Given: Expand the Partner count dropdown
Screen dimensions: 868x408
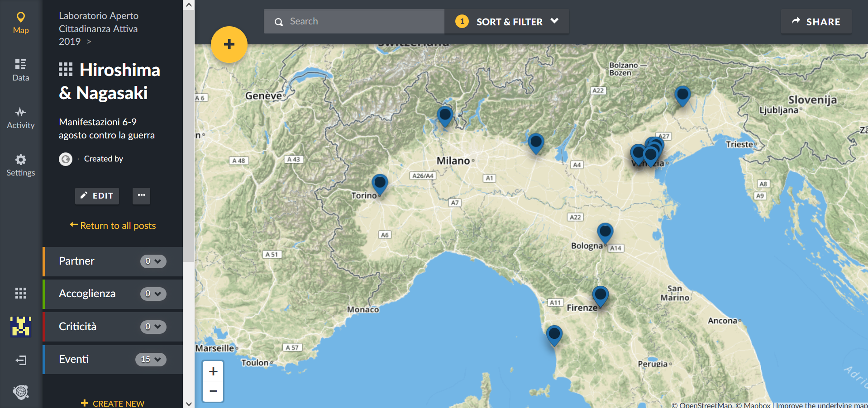Looking at the screenshot, I should (153, 261).
